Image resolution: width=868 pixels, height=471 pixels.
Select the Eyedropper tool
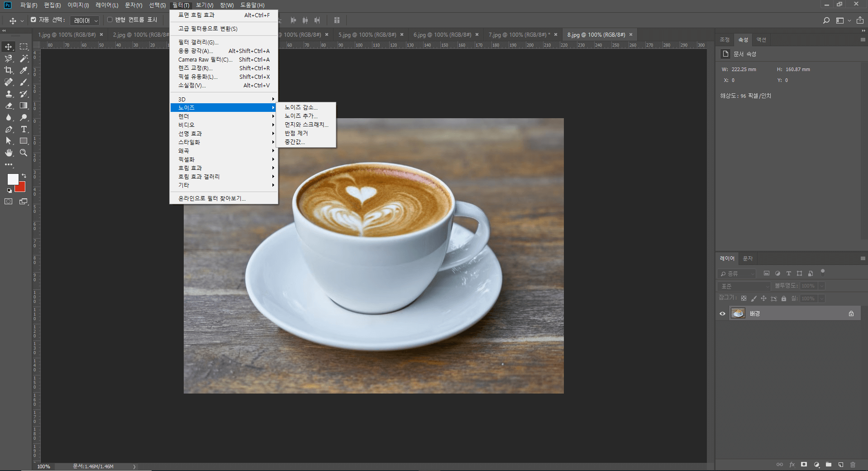[24, 70]
